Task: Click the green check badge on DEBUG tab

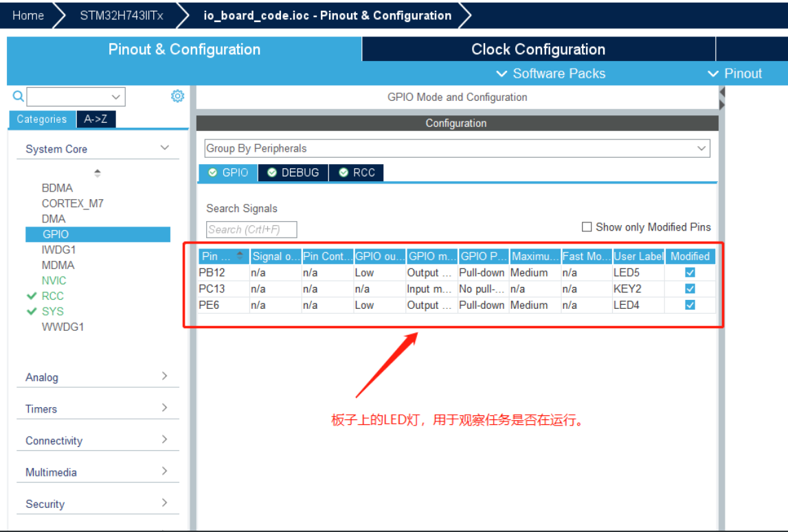Action: pyautogui.click(x=271, y=172)
